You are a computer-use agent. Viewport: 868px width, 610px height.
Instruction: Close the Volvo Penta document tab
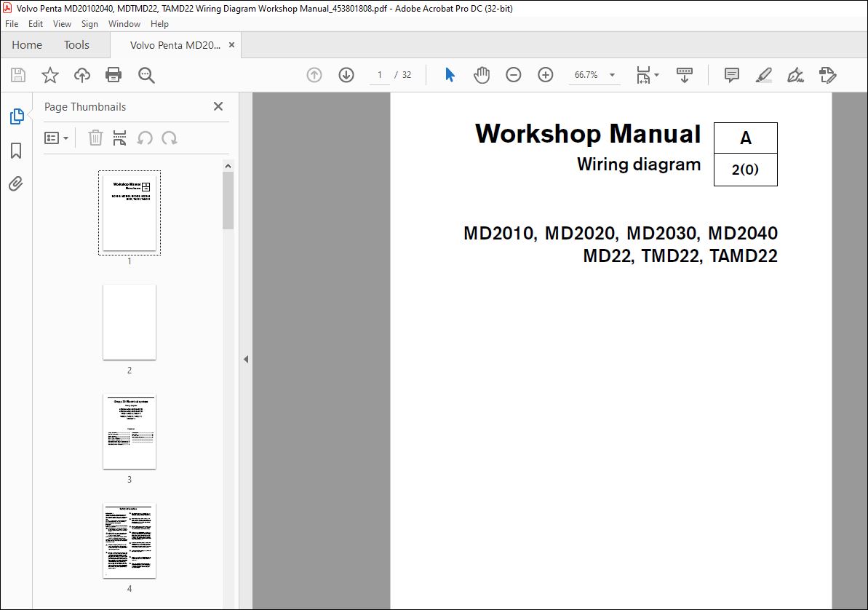(231, 45)
